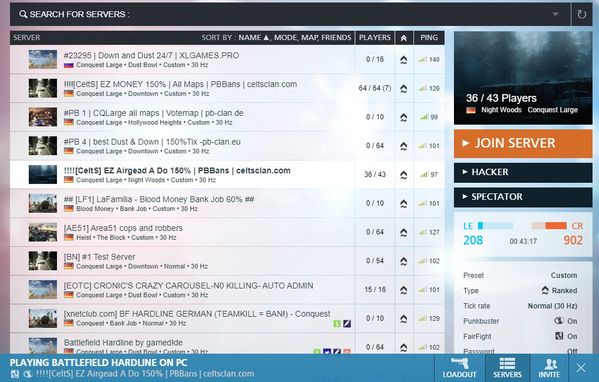
Task: Sort the list by Ping column
Action: point(429,37)
